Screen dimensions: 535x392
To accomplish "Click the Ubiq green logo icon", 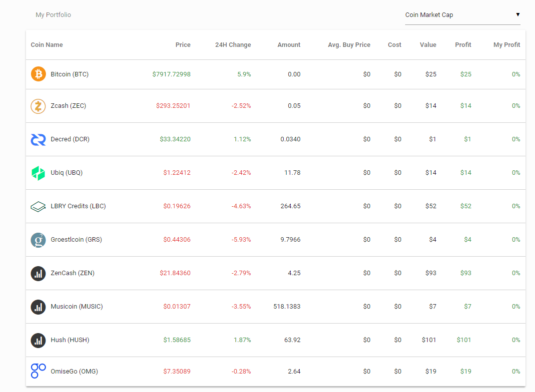I will (38, 173).
